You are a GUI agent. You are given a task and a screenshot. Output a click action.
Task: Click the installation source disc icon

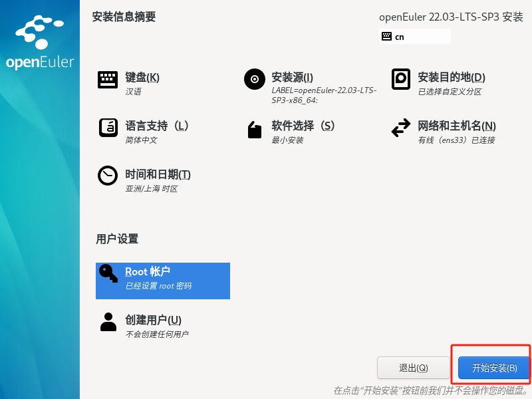click(255, 79)
